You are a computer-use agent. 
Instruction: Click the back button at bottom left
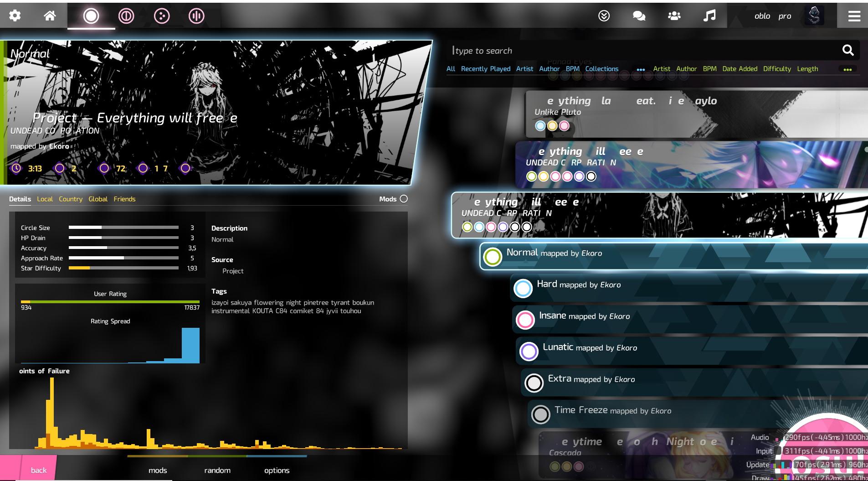tap(38, 470)
